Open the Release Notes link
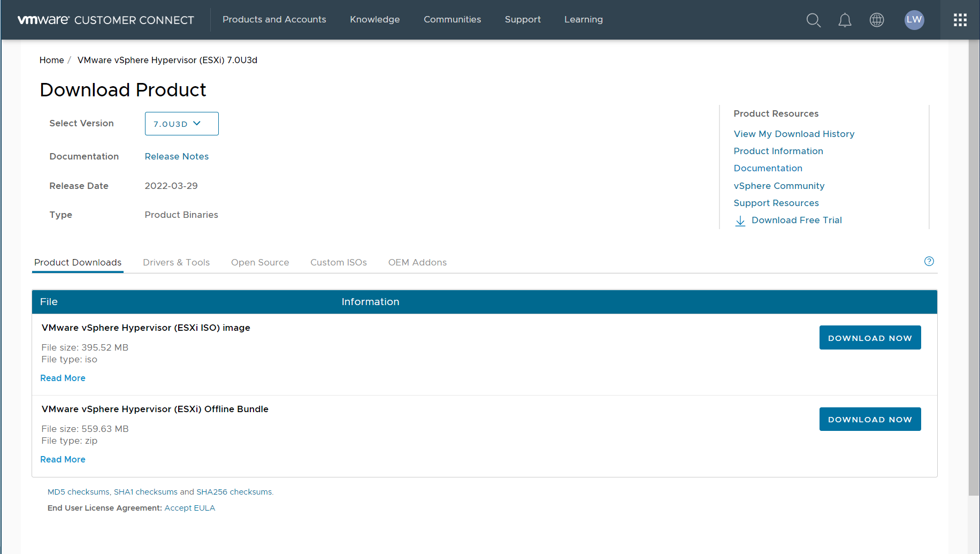Screen dimensions: 980x554 pyautogui.click(x=177, y=156)
